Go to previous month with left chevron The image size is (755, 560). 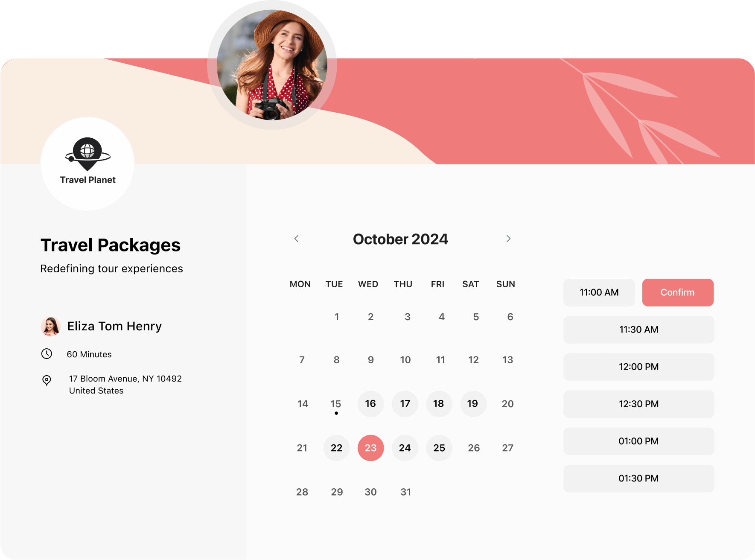coord(297,239)
